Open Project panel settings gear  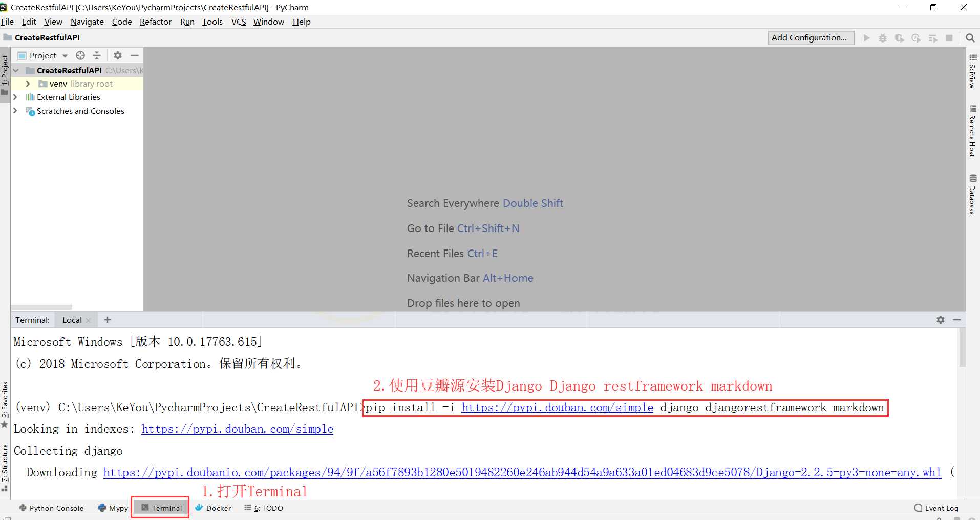click(x=118, y=55)
